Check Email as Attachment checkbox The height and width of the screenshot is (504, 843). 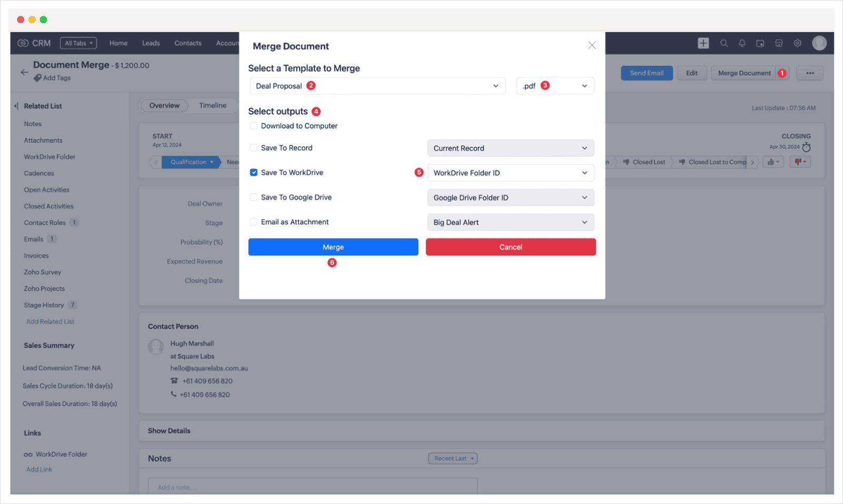coord(254,222)
